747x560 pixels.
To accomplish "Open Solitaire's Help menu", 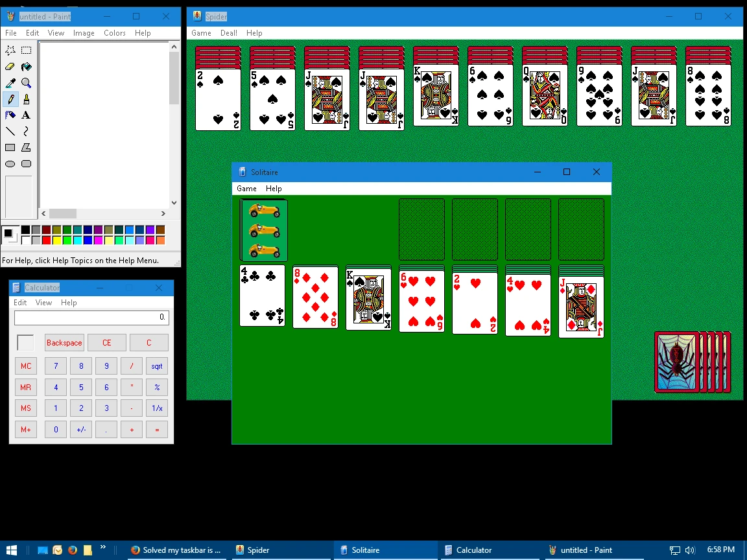I will click(274, 189).
